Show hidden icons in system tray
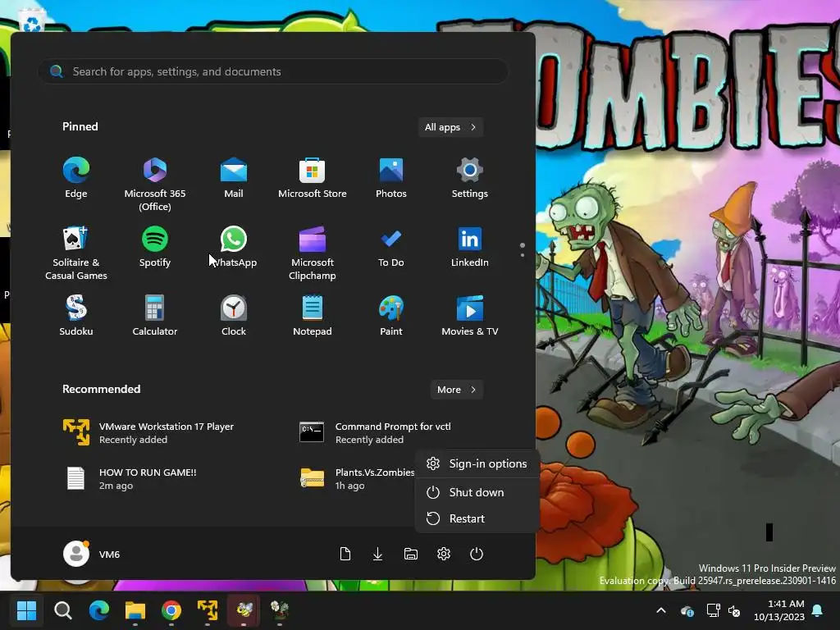Screen dimensions: 840x630 pos(661,610)
